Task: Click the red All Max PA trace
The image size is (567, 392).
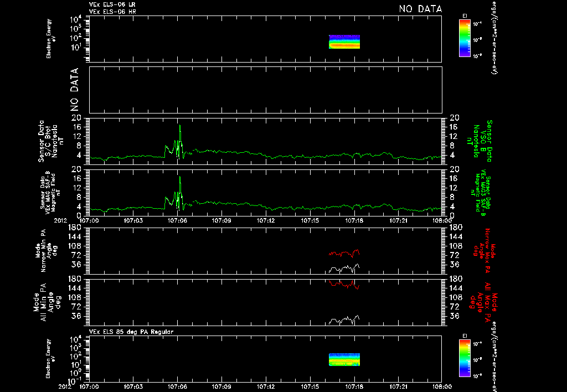Action: click(x=344, y=284)
